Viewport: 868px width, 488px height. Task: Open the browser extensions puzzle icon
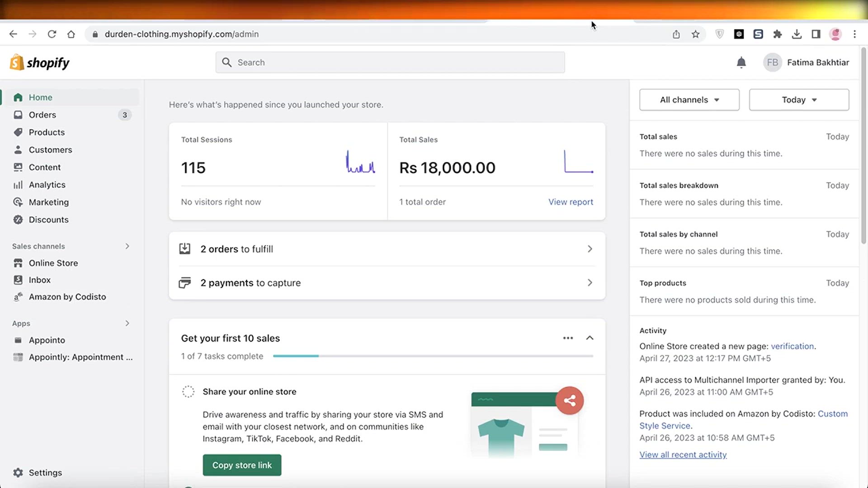[x=778, y=34]
